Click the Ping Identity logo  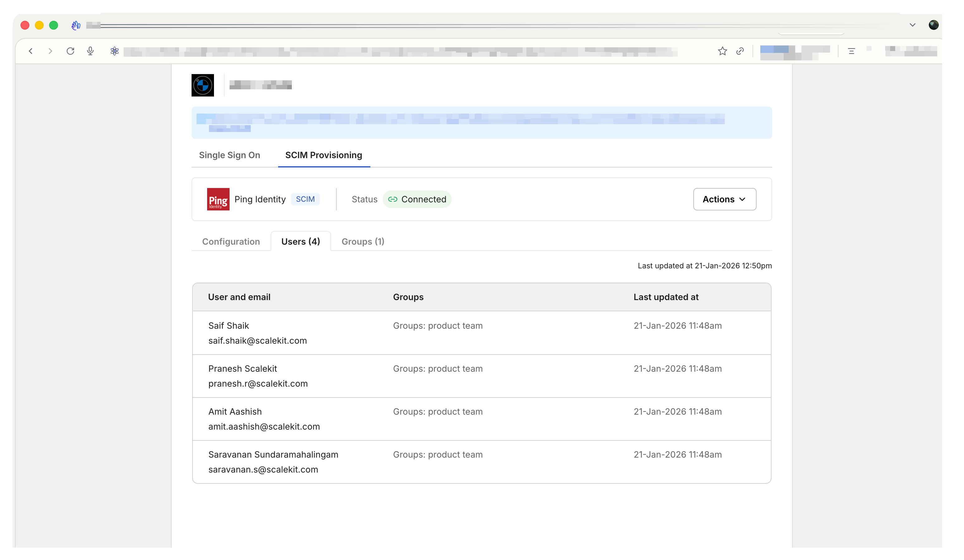point(218,199)
